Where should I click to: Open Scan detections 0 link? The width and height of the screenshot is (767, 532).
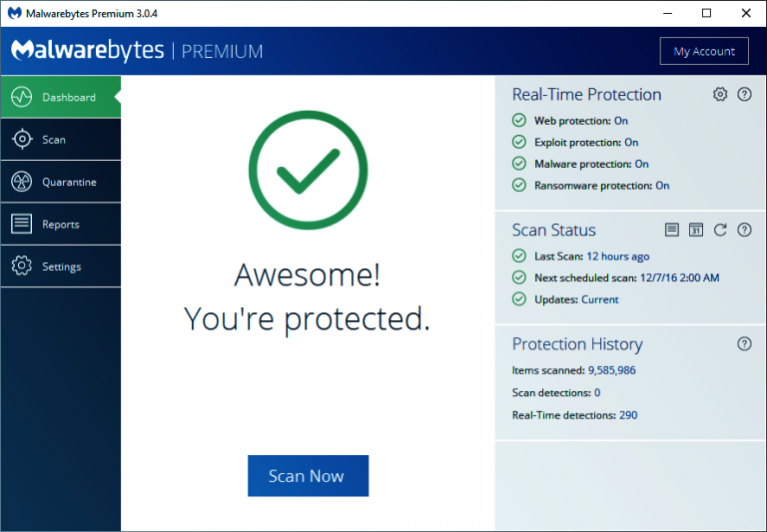pyautogui.click(x=597, y=392)
